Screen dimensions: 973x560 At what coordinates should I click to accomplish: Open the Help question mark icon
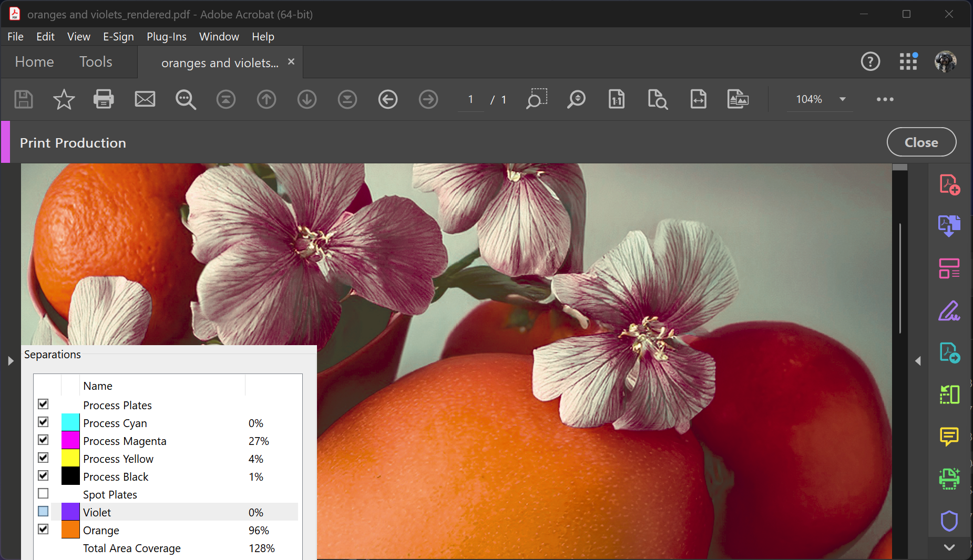click(x=870, y=61)
